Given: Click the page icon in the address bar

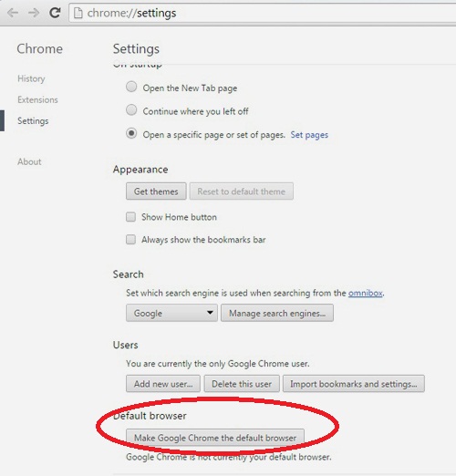Looking at the screenshot, I should [x=78, y=13].
